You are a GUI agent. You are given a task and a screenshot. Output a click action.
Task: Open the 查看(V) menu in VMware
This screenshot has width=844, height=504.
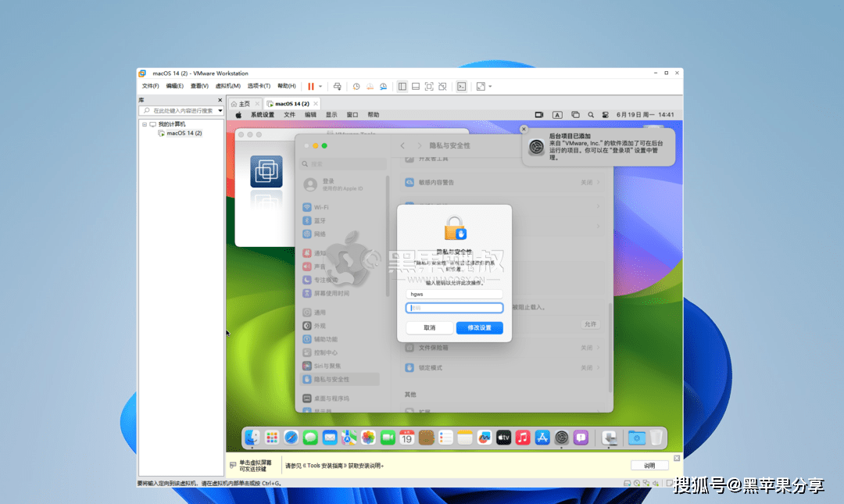pos(199,86)
